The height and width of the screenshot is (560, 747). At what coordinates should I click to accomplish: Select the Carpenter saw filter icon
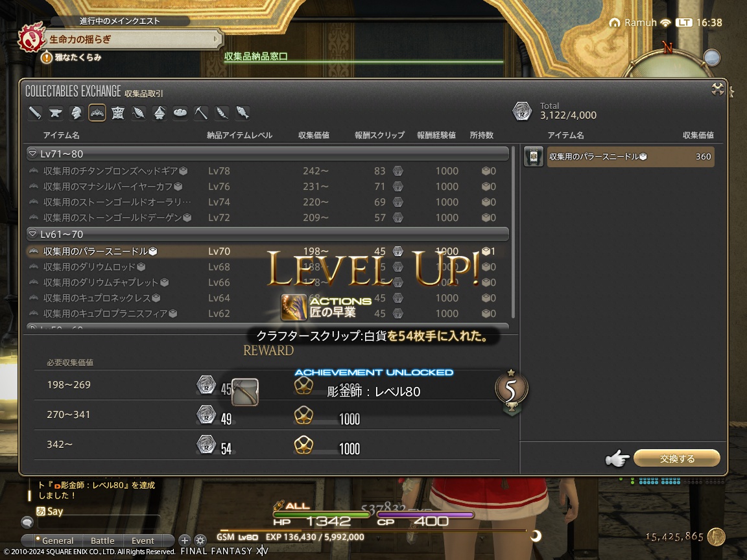click(34, 113)
